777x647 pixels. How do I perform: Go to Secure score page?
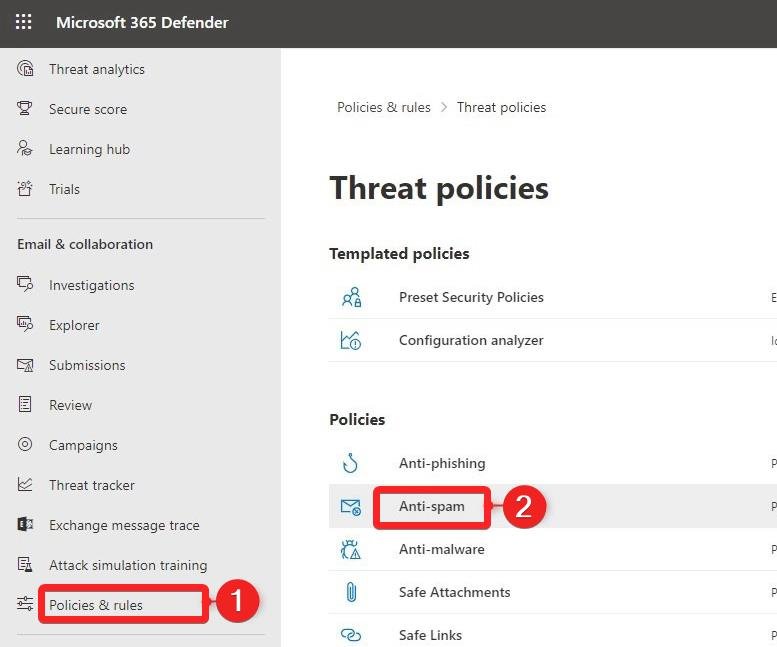88,109
